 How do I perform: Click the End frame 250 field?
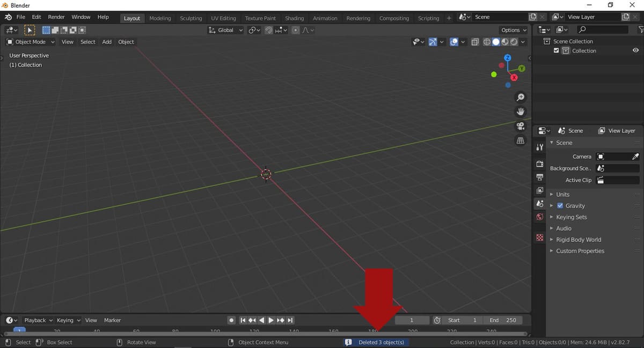tap(503, 320)
